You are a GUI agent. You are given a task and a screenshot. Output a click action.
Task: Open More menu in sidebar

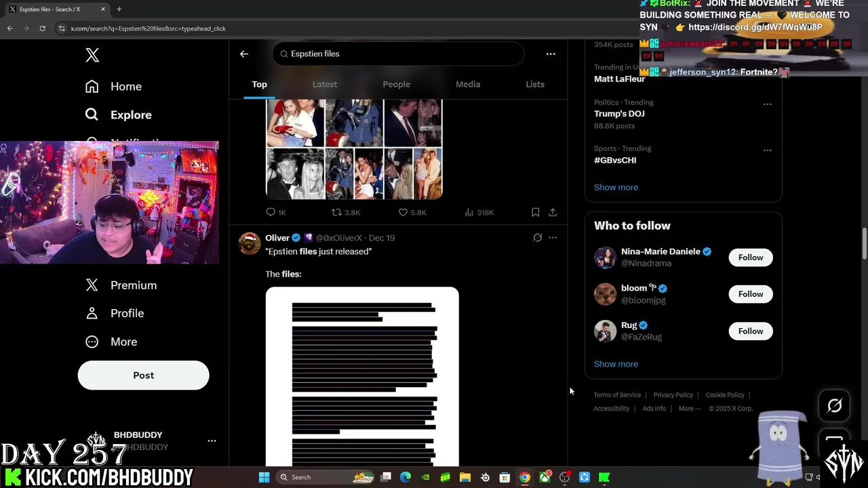[111, 342]
